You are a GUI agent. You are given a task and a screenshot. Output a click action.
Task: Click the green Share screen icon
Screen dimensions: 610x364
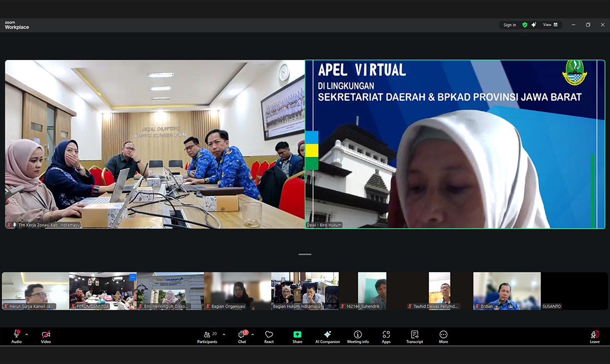point(297,337)
